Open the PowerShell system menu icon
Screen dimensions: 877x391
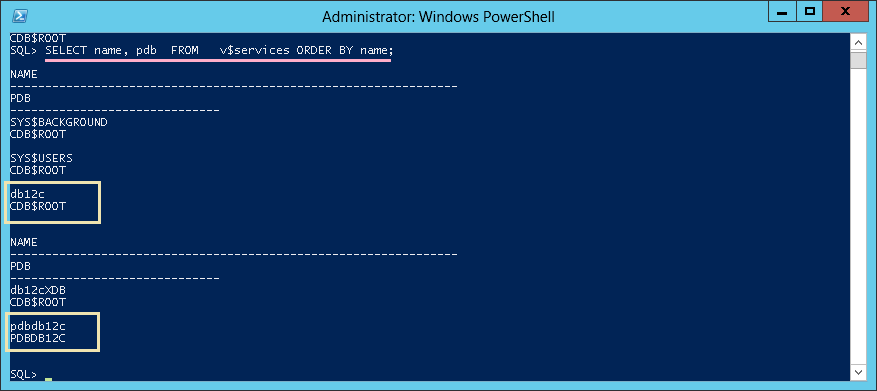click(21, 16)
